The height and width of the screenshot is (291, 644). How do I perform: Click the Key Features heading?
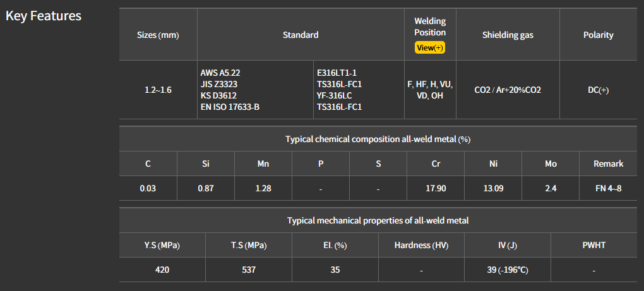[44, 16]
